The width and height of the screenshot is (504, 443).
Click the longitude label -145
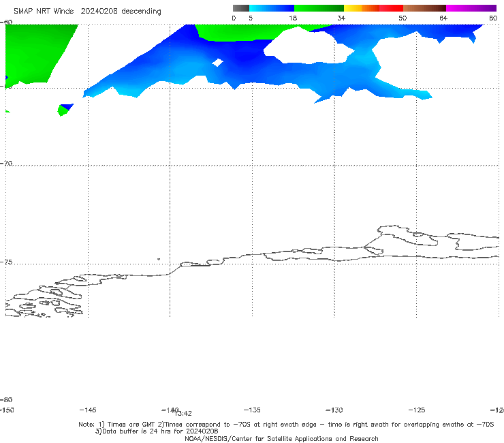pos(88,410)
